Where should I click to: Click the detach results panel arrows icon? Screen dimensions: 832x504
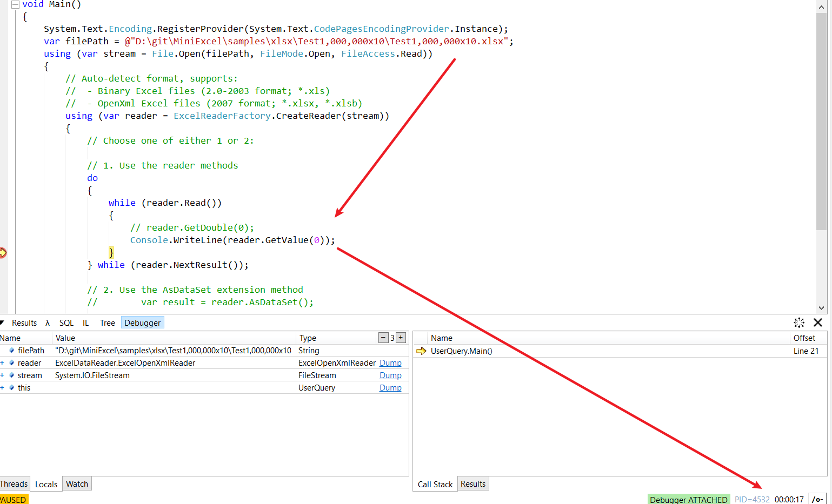click(x=799, y=322)
